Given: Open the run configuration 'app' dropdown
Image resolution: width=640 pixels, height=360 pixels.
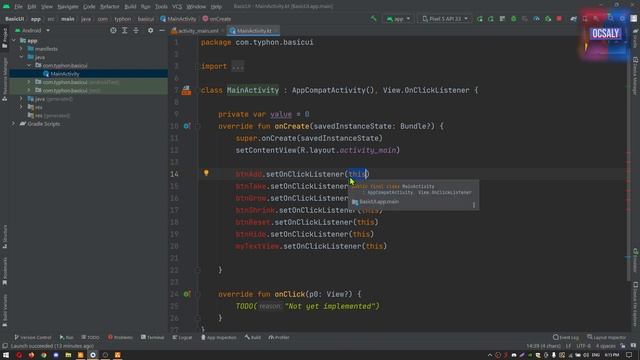Looking at the screenshot, I should (398, 19).
